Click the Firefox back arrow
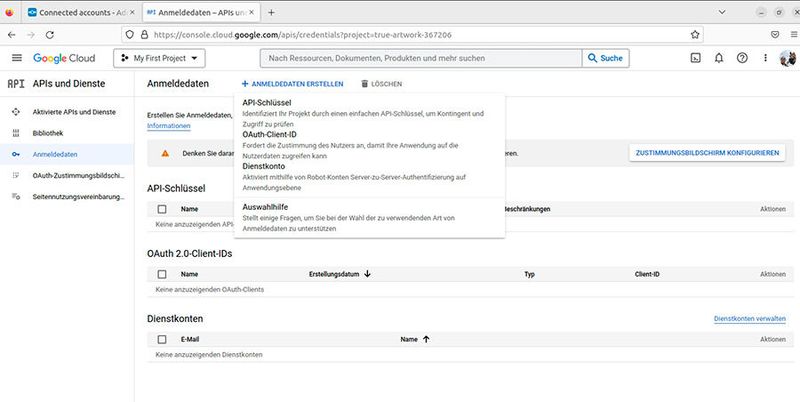The image size is (800, 402). coord(12,35)
